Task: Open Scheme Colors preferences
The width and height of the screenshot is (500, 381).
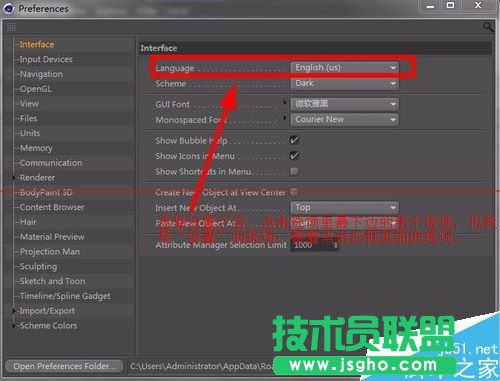Action: (48, 326)
